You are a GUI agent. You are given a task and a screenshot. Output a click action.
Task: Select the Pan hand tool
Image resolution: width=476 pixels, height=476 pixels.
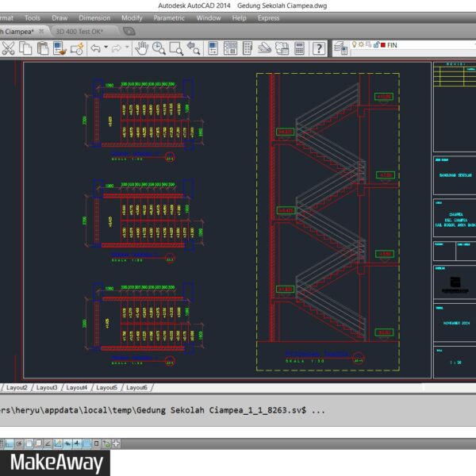click(142, 48)
